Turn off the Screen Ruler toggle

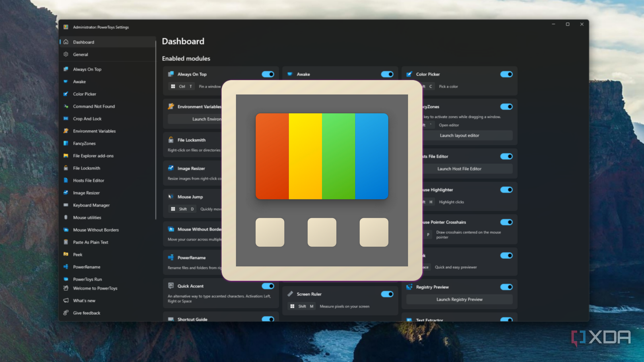tap(387, 294)
